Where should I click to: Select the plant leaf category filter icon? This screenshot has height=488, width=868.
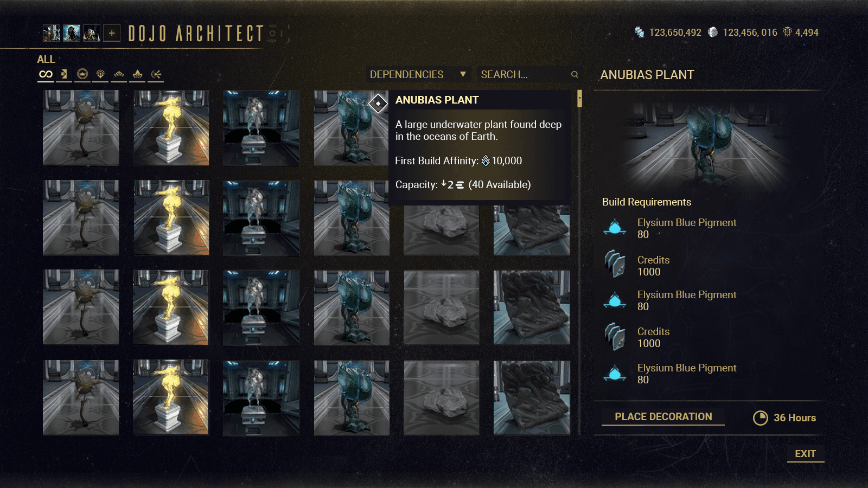(x=137, y=74)
